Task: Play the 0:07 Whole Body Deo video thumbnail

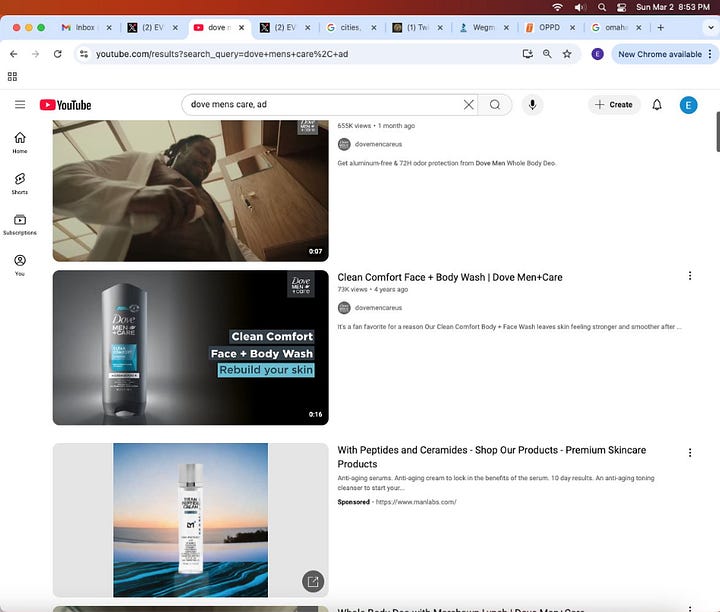Action: pos(191,191)
